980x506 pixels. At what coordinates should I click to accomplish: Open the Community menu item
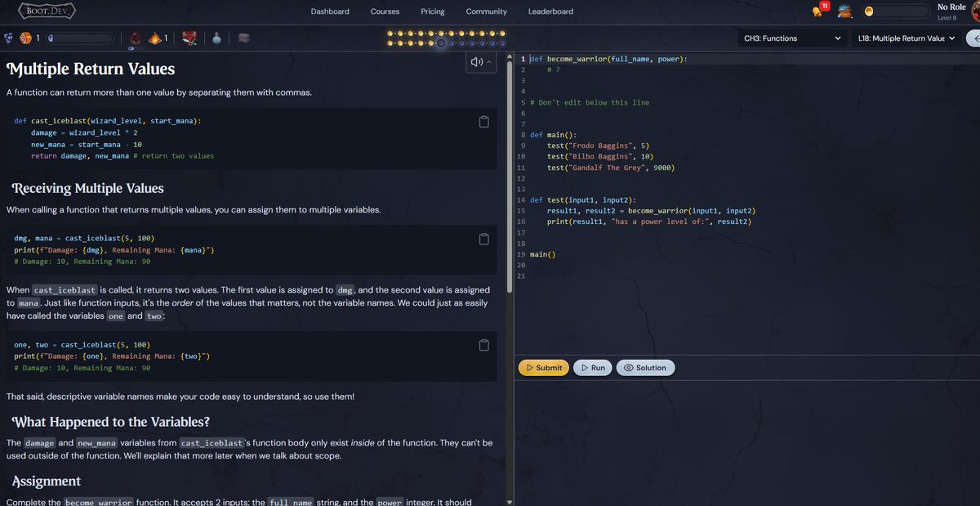pyautogui.click(x=487, y=11)
